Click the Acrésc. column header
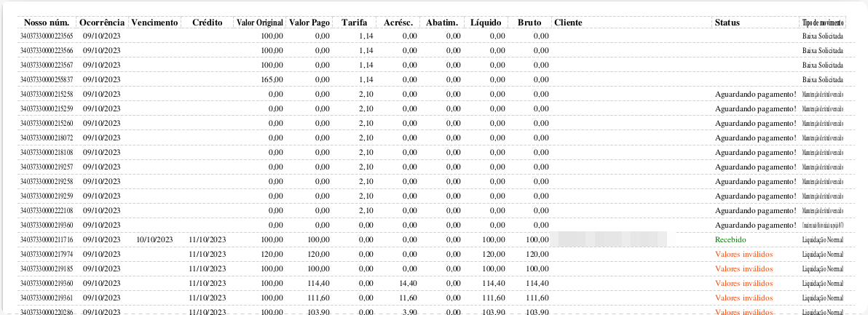The image size is (868, 315). (x=398, y=23)
